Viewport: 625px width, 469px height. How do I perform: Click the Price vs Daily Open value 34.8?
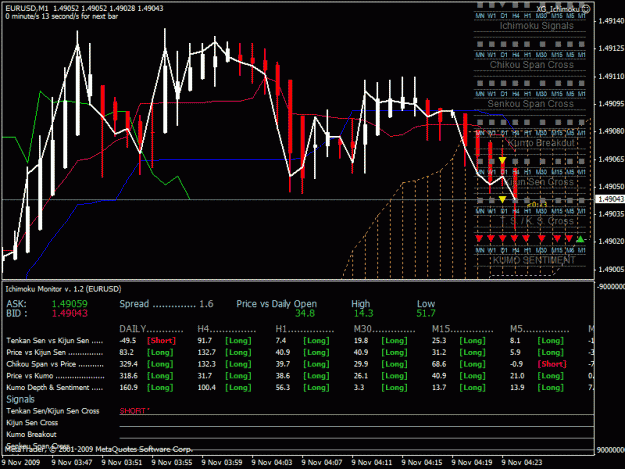point(305,314)
